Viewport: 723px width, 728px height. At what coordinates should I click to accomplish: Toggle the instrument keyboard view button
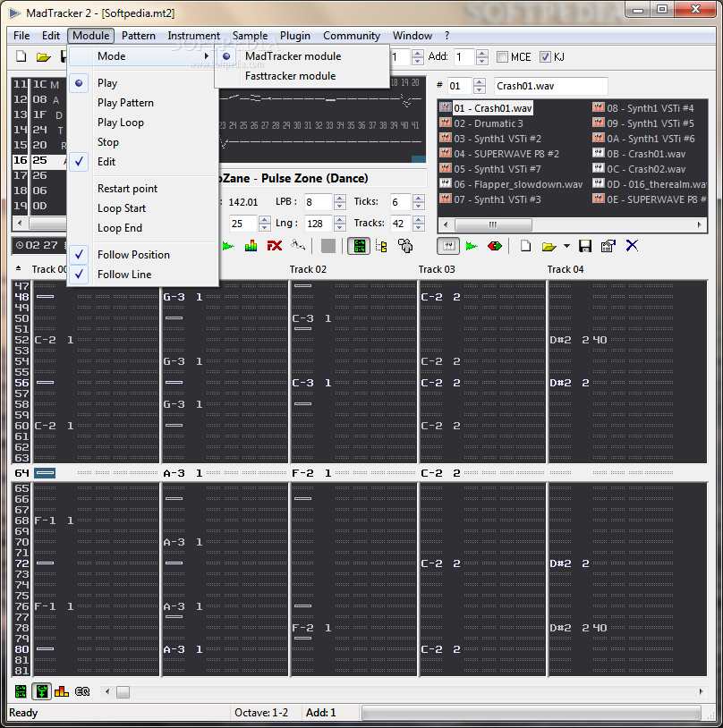(x=448, y=246)
